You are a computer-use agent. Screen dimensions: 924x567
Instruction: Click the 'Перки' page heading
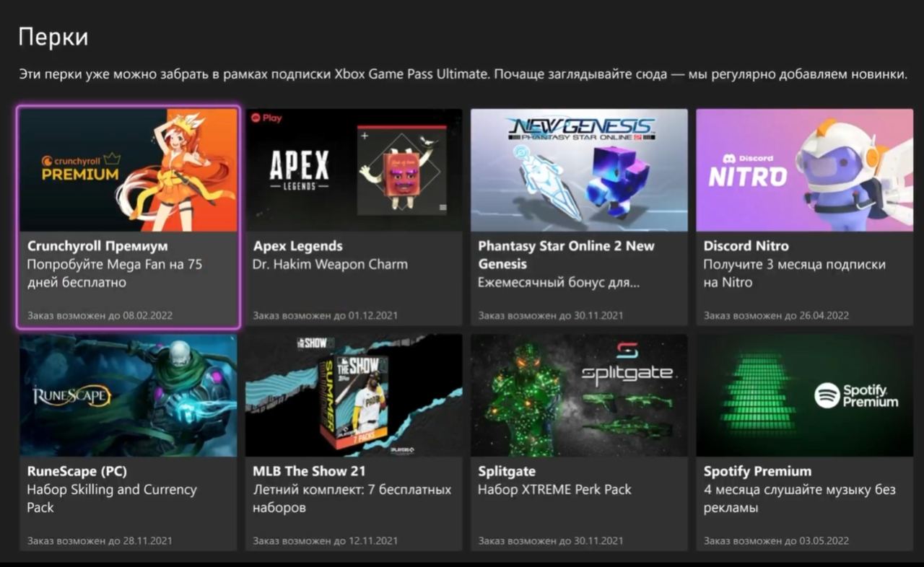[53, 37]
